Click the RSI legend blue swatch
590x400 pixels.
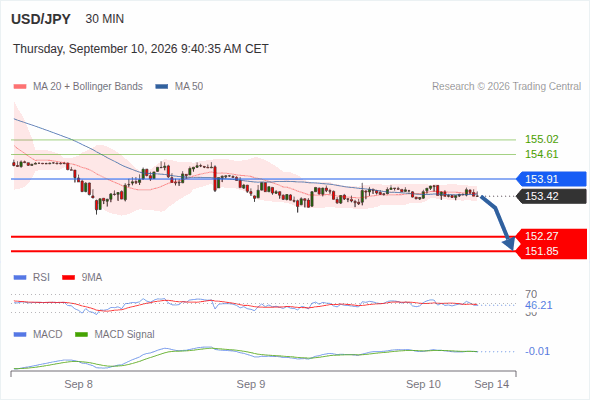pyautogui.click(x=20, y=278)
